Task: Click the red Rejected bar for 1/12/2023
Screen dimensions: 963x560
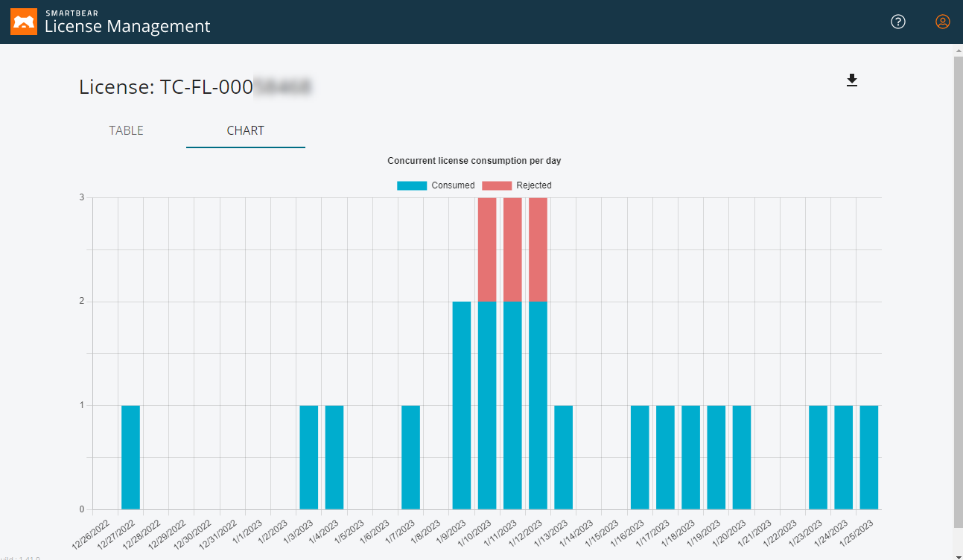Action: coord(538,249)
